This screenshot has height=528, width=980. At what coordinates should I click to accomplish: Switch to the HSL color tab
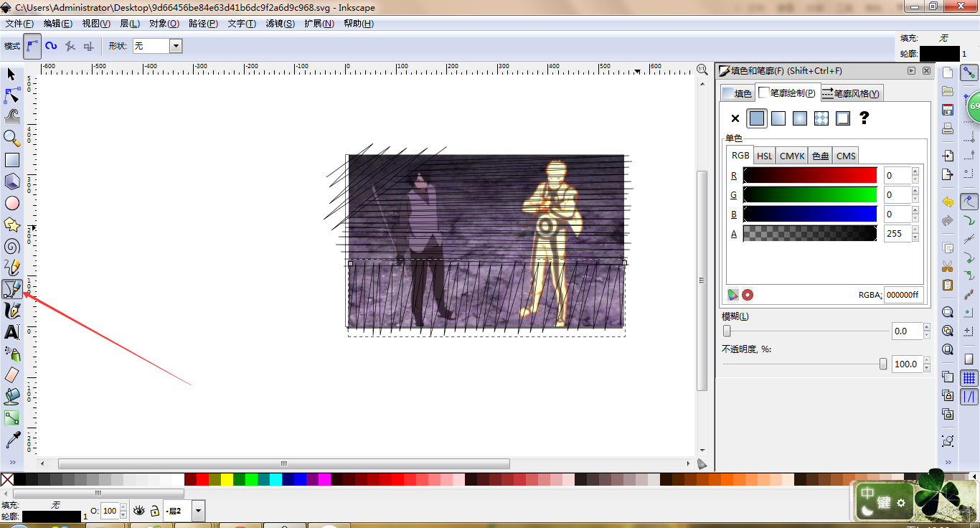(x=765, y=156)
